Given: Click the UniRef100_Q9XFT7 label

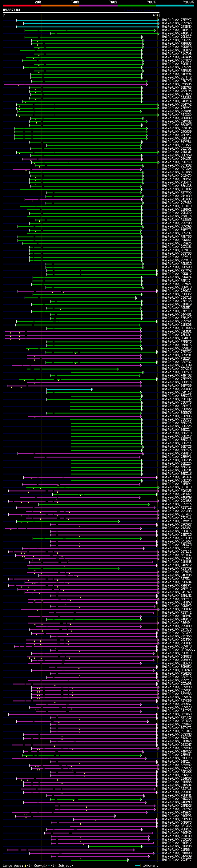Looking at the screenshot, I should (176, 860).
